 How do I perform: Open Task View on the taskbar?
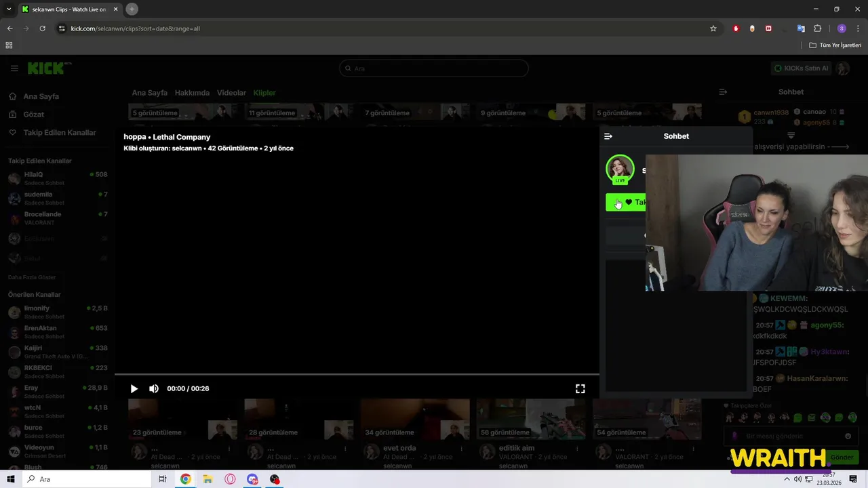163,479
